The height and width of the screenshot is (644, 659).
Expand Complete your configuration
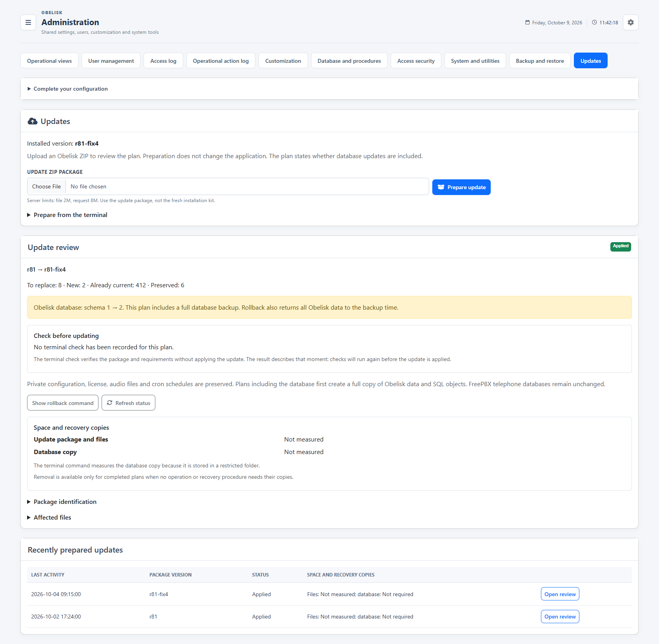pyautogui.click(x=67, y=89)
